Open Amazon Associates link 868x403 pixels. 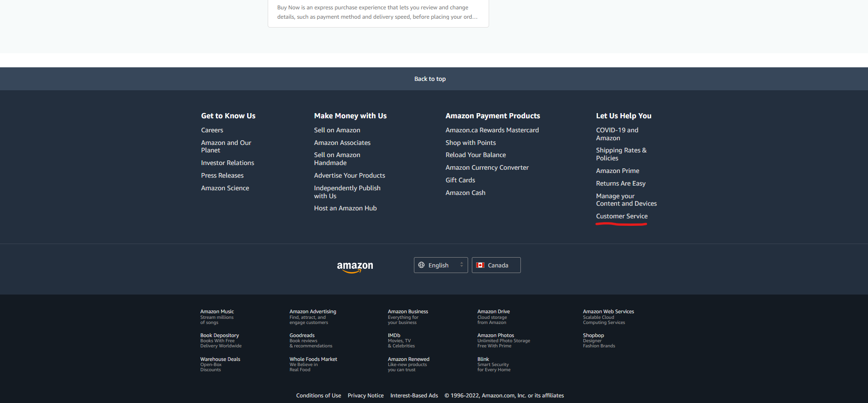pos(342,143)
